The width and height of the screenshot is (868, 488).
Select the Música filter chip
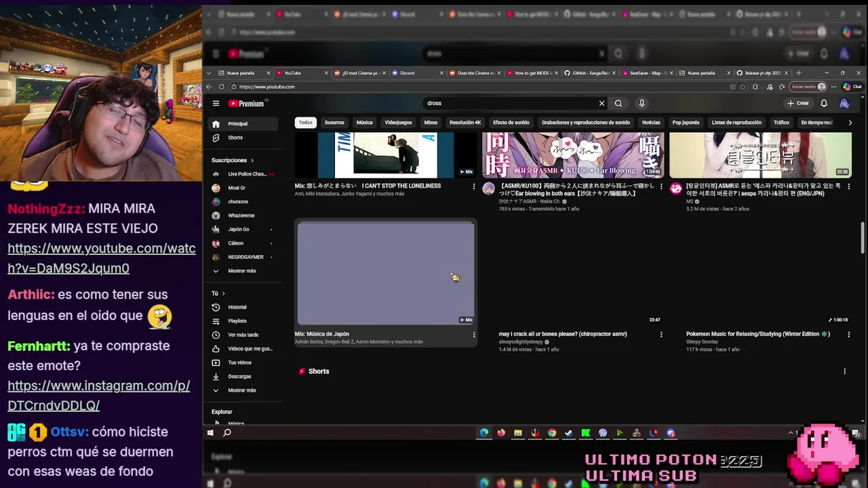[x=364, y=123]
